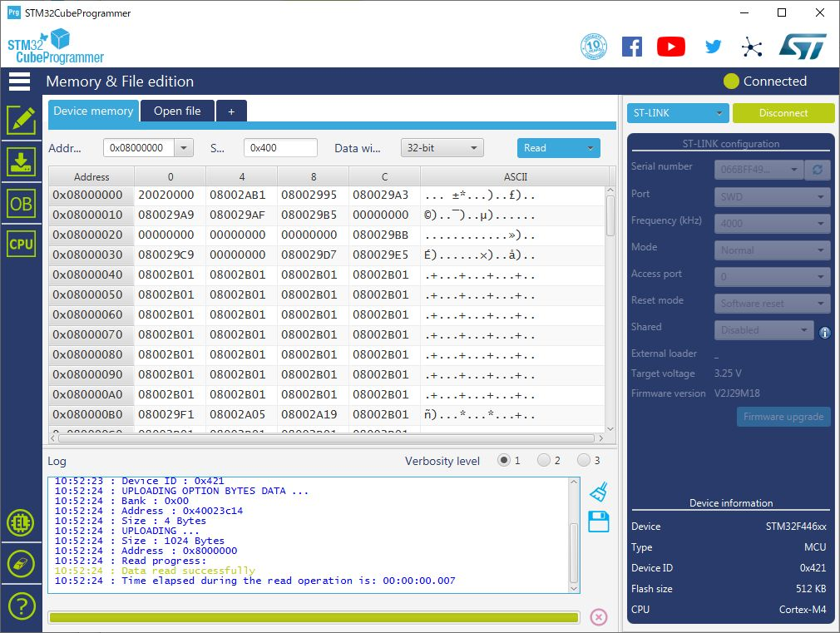Open the ST YouTube channel icon
840x633 pixels.
[x=670, y=47]
